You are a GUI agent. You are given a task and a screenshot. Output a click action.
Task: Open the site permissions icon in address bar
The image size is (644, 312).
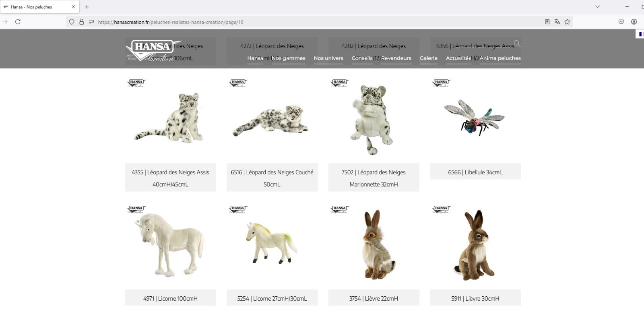click(92, 22)
